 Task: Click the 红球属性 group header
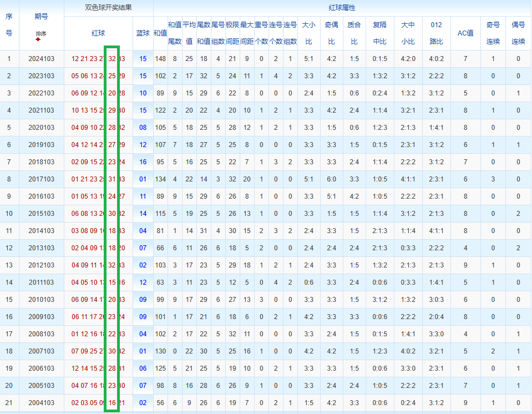(x=342, y=7)
